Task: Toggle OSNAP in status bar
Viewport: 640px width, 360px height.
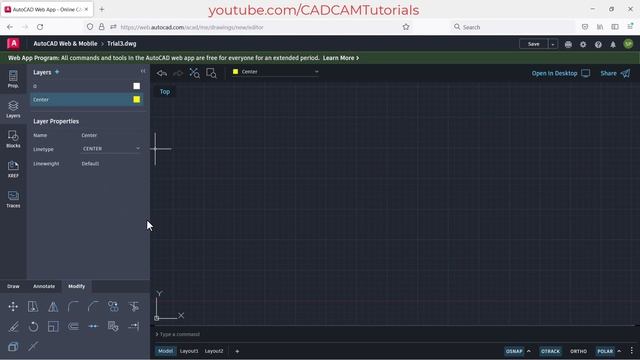Action: (x=514, y=351)
